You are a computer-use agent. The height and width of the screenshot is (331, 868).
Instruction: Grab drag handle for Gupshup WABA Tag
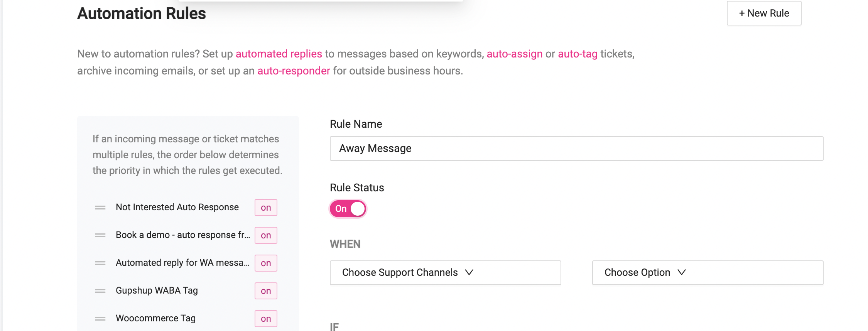click(100, 291)
